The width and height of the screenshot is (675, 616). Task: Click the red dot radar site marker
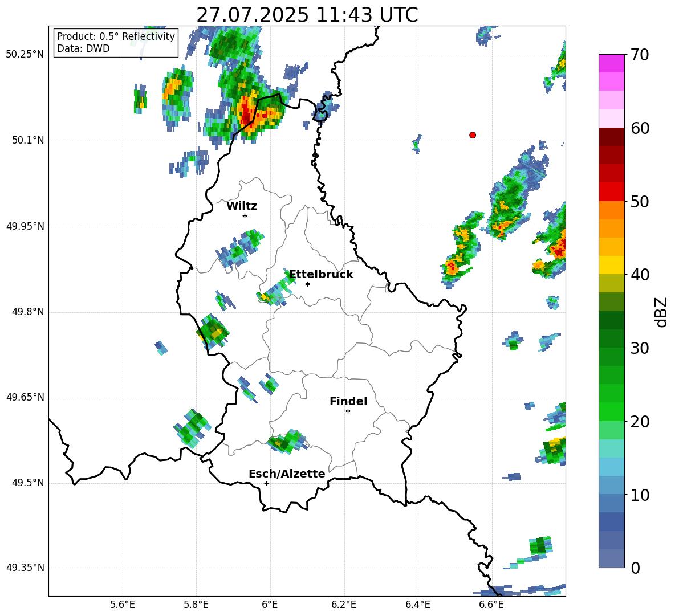point(473,135)
